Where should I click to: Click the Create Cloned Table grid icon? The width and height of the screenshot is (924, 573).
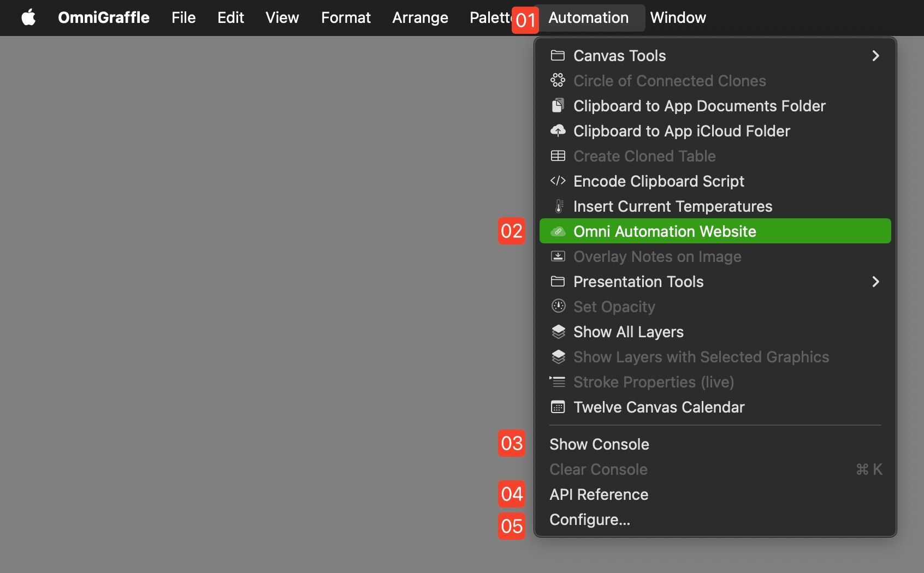pyautogui.click(x=558, y=156)
